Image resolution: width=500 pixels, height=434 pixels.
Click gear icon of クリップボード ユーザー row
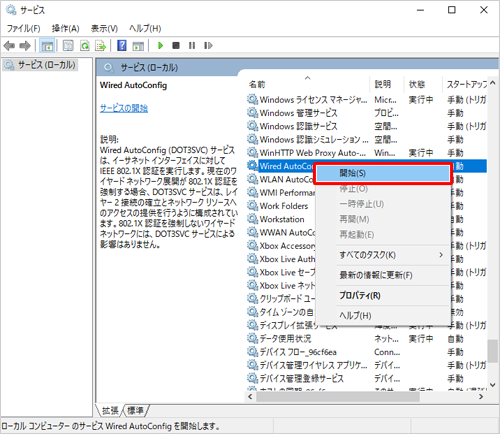click(x=252, y=298)
